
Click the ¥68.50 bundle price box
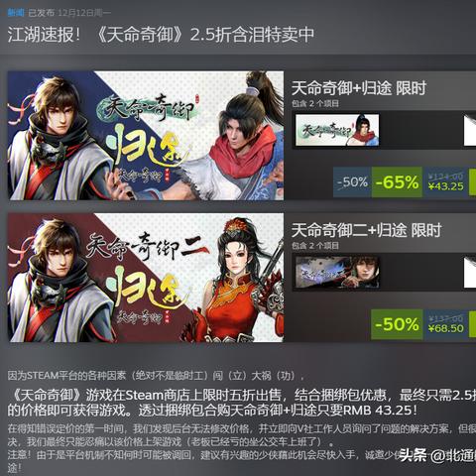445,324
